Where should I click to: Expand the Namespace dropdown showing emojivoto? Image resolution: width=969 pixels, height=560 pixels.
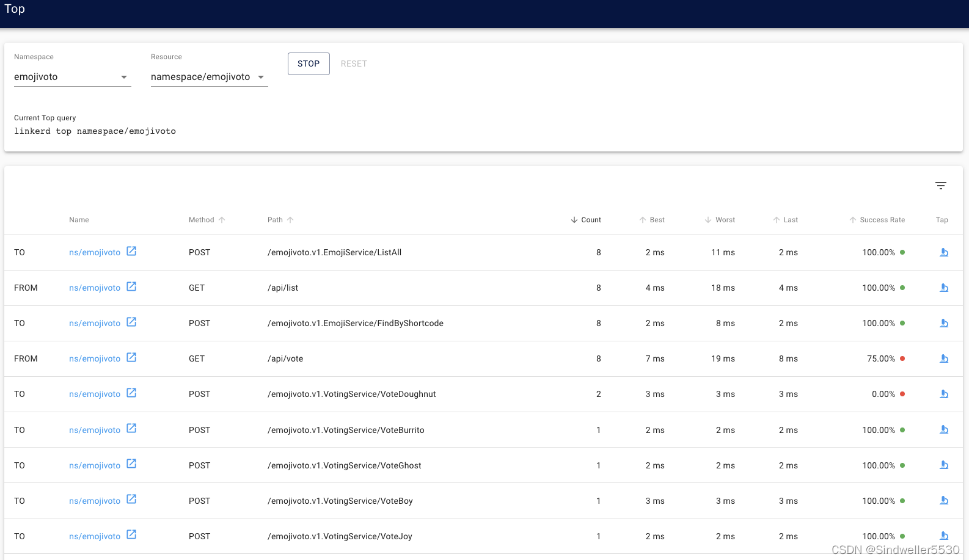tap(72, 77)
